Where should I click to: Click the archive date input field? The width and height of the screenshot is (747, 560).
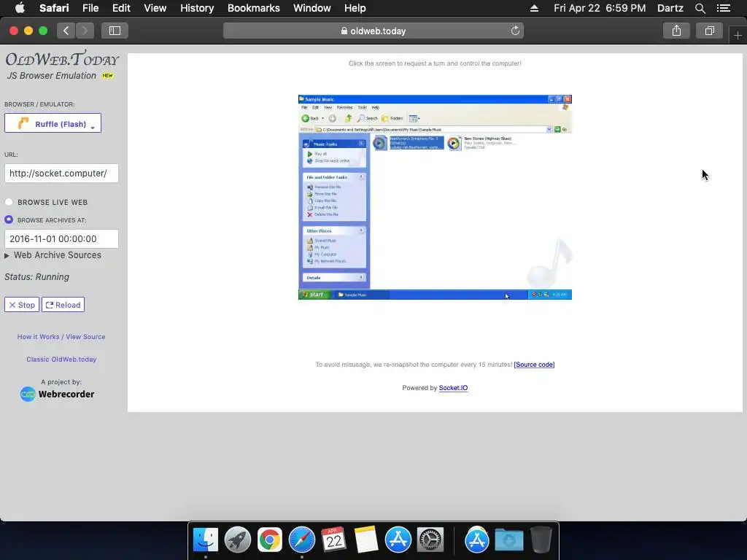(x=61, y=239)
